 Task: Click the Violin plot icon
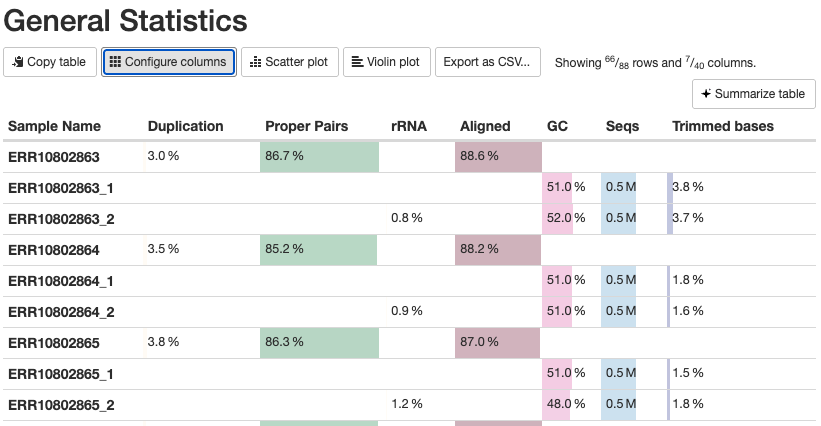coord(357,62)
